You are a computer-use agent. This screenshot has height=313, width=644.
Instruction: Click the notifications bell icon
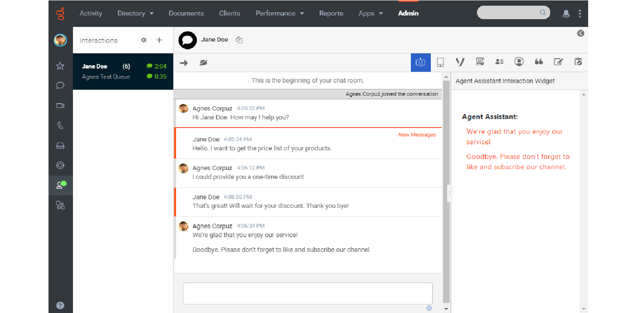tap(566, 13)
